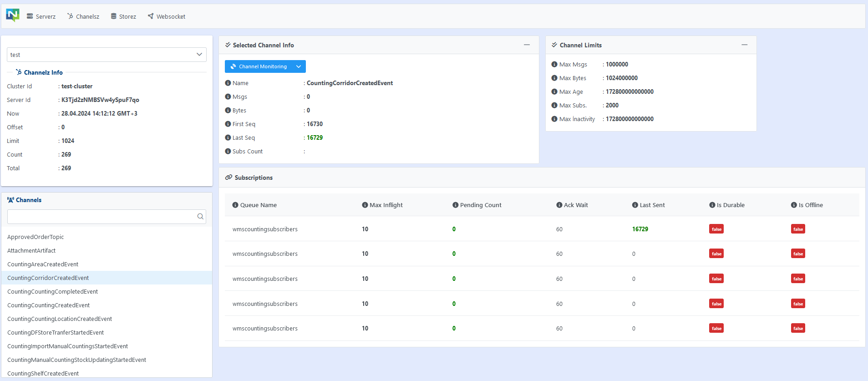Click info icon in Ack Wait header
Screen dimensions: 868x381
click(559, 205)
